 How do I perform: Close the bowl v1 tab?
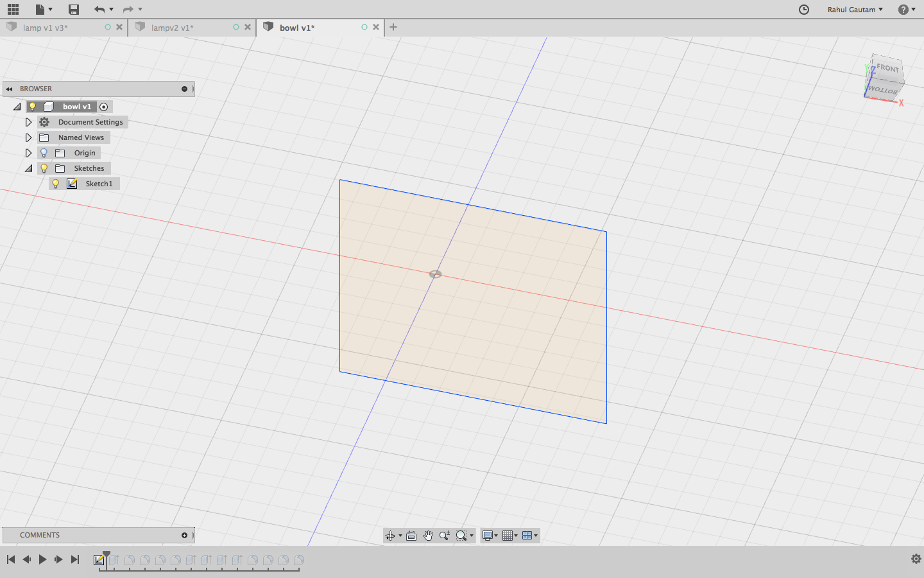click(376, 27)
